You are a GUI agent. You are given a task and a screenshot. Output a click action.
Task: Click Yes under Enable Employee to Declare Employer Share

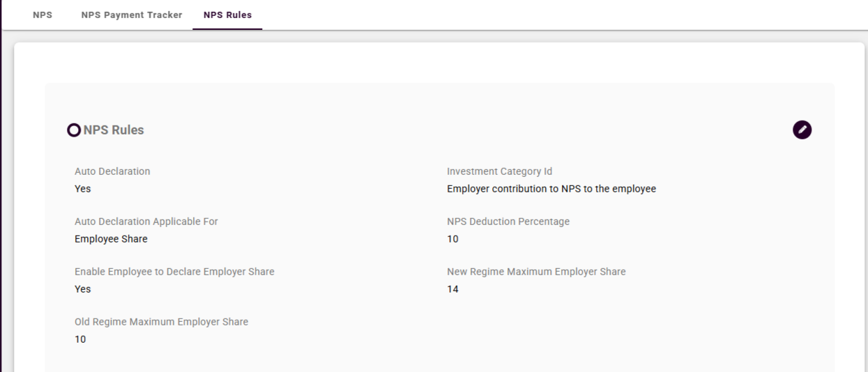point(83,289)
